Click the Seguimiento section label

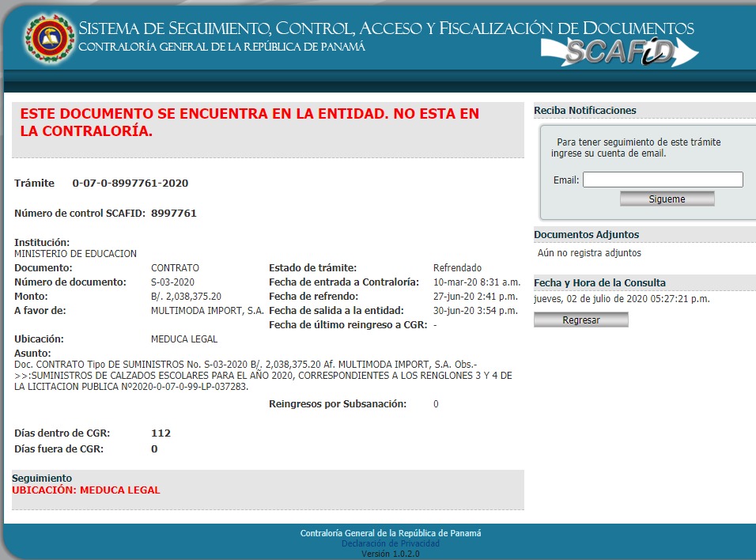(x=42, y=478)
